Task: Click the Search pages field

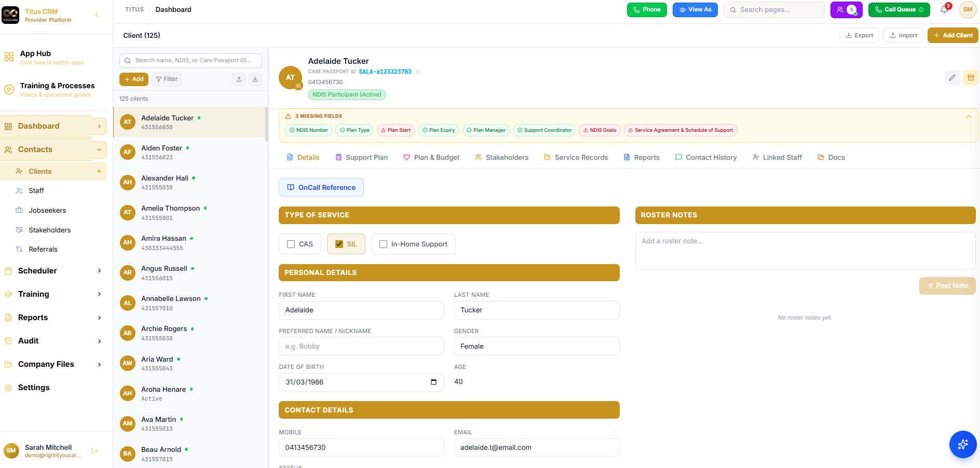Action: point(774,10)
